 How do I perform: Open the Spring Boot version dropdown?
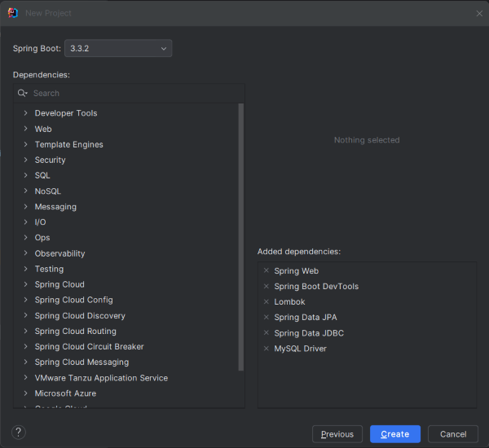pos(118,48)
